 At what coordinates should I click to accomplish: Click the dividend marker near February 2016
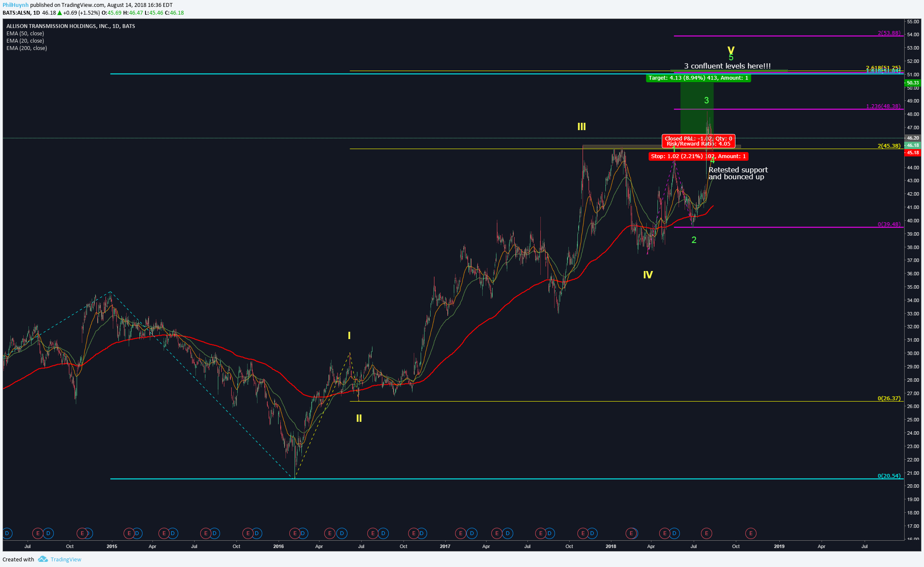[x=303, y=533]
